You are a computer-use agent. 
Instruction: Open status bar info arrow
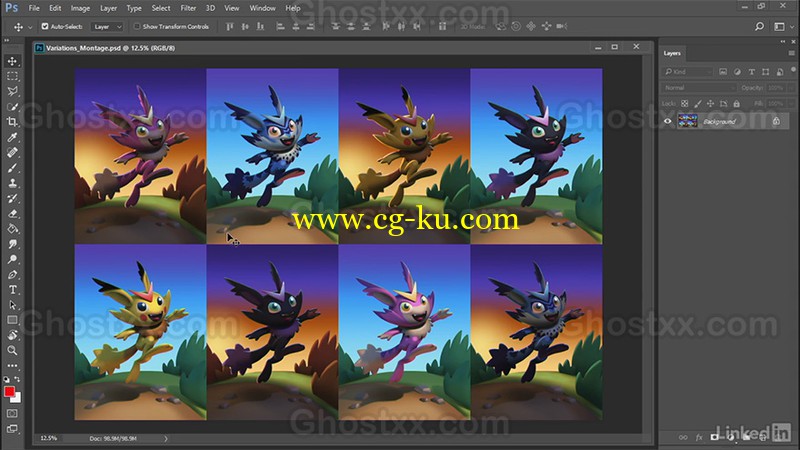click(x=165, y=438)
